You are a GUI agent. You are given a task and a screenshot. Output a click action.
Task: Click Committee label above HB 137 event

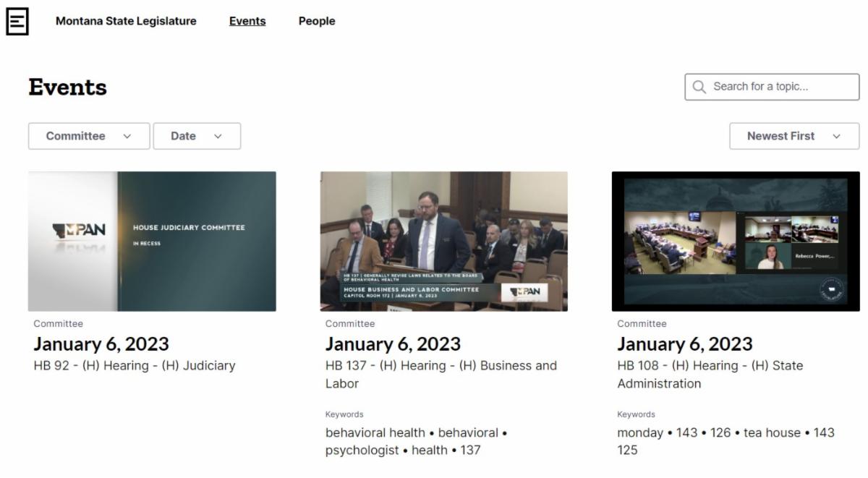(350, 324)
